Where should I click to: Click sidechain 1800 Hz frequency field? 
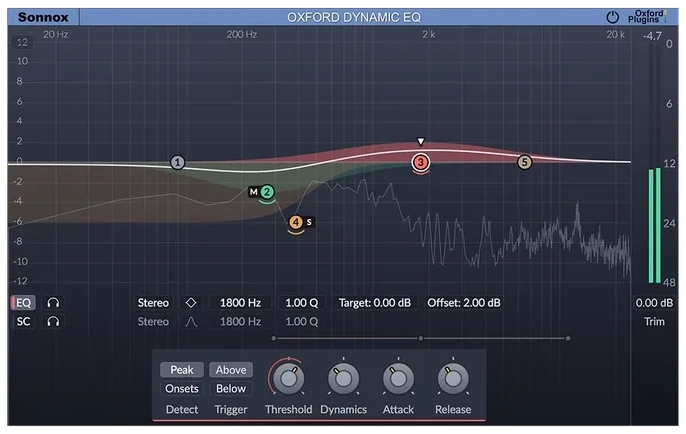click(x=240, y=322)
